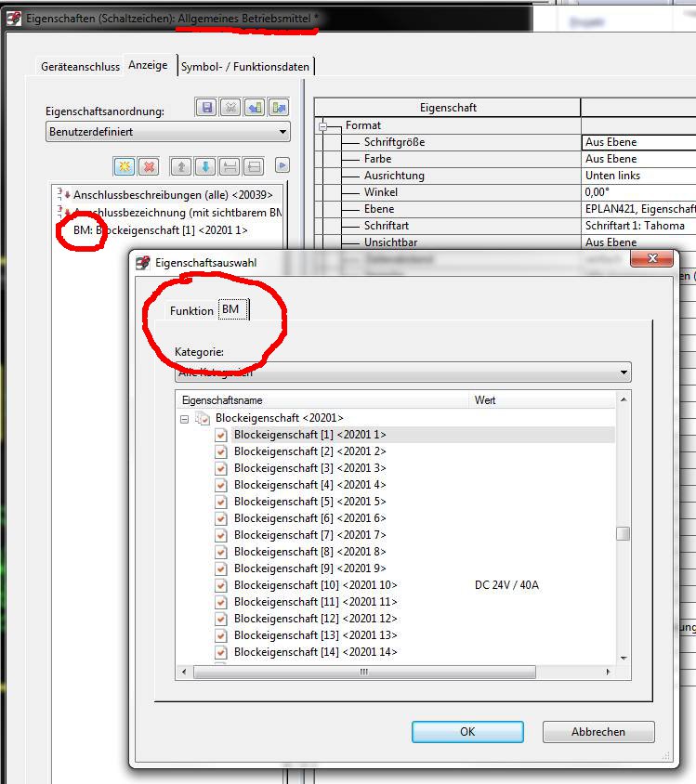This screenshot has width=696, height=784.
Task: Select row Blockeigenschaft [14] <20201 14>
Action: (316, 652)
